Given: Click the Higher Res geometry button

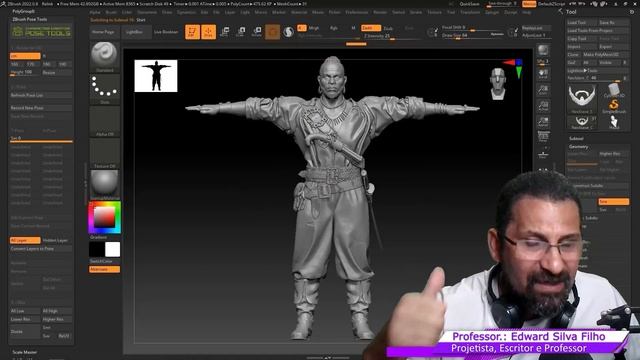Looking at the screenshot, I should [x=613, y=154].
